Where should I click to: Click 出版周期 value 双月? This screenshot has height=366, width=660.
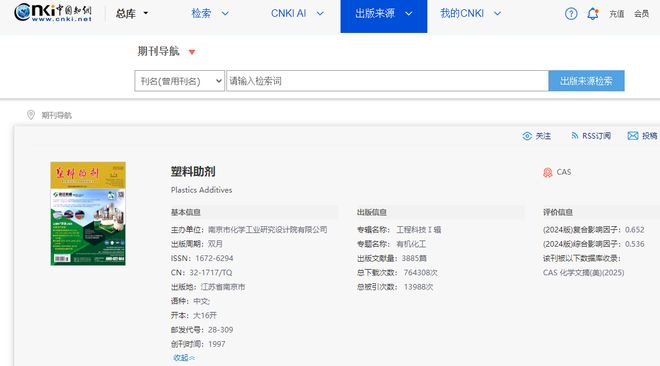coord(215,244)
